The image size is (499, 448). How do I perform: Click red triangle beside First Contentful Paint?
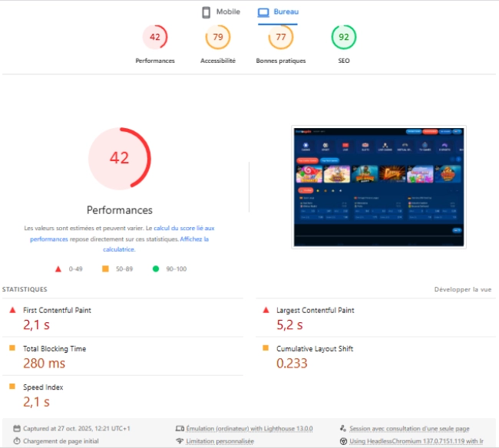(x=12, y=311)
